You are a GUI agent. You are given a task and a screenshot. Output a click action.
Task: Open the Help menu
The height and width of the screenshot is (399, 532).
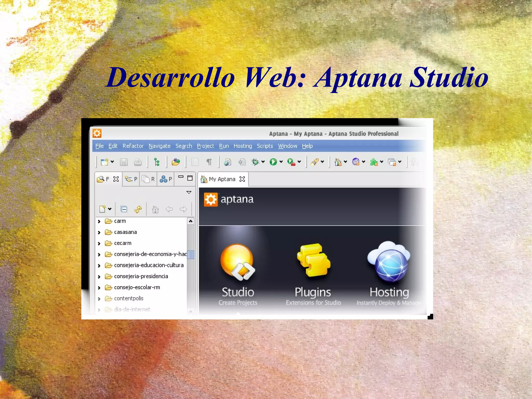coord(307,146)
